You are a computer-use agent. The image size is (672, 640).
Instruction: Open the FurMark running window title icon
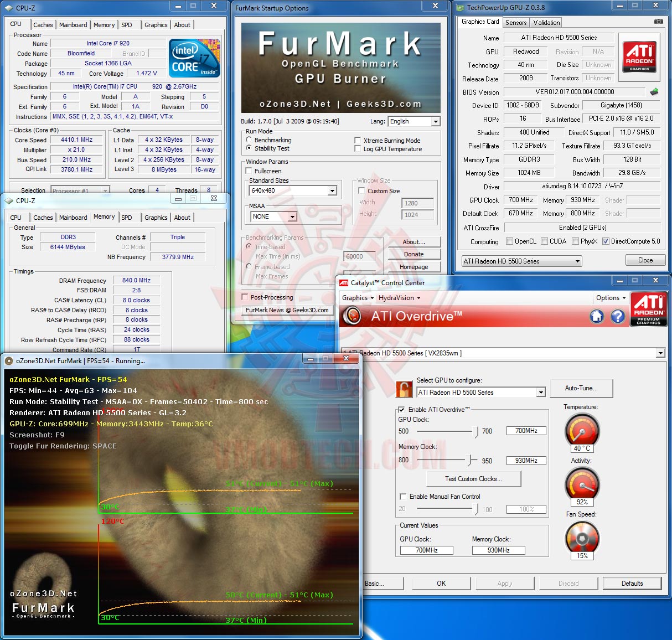coord(9,361)
